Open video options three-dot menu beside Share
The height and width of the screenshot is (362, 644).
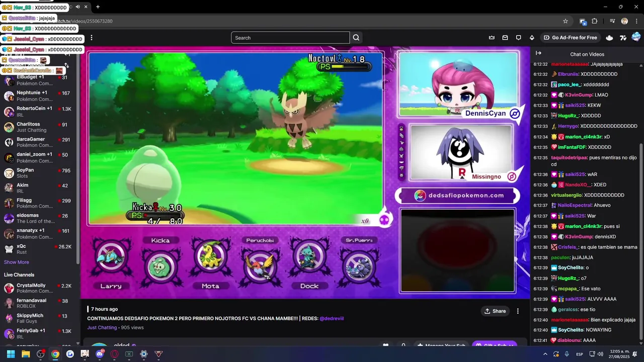pyautogui.click(x=518, y=311)
